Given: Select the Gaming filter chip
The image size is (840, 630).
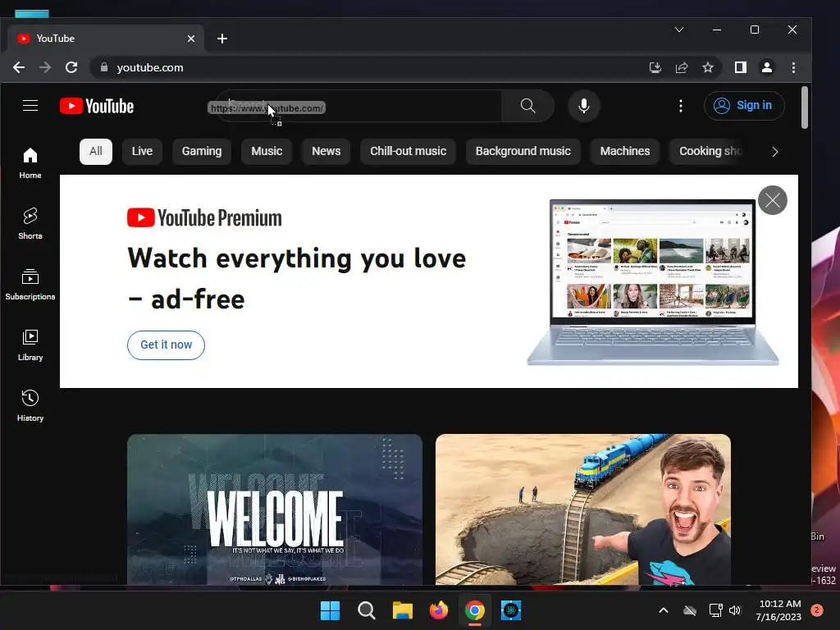Looking at the screenshot, I should click(202, 152).
